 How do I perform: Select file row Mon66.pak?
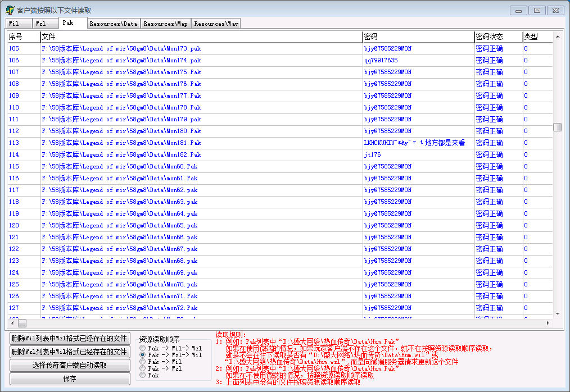280,237
